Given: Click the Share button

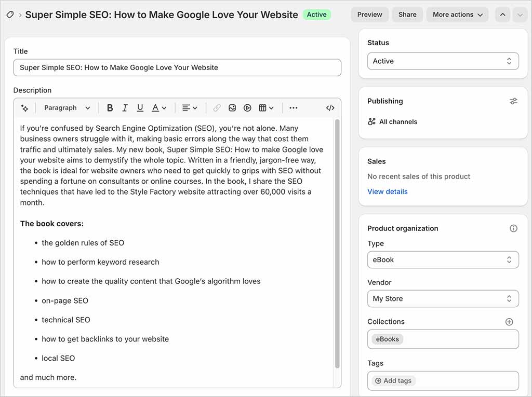Looking at the screenshot, I should tap(407, 15).
